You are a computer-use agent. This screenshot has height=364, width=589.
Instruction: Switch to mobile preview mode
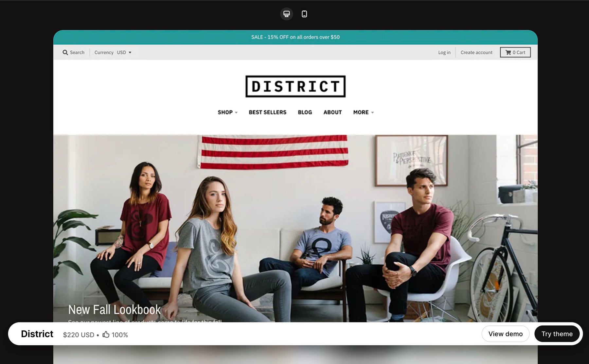(x=304, y=14)
